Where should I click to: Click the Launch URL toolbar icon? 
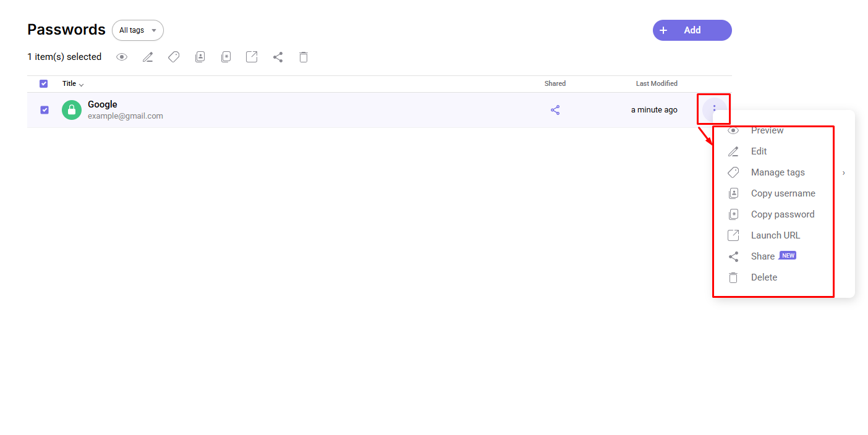[252, 57]
